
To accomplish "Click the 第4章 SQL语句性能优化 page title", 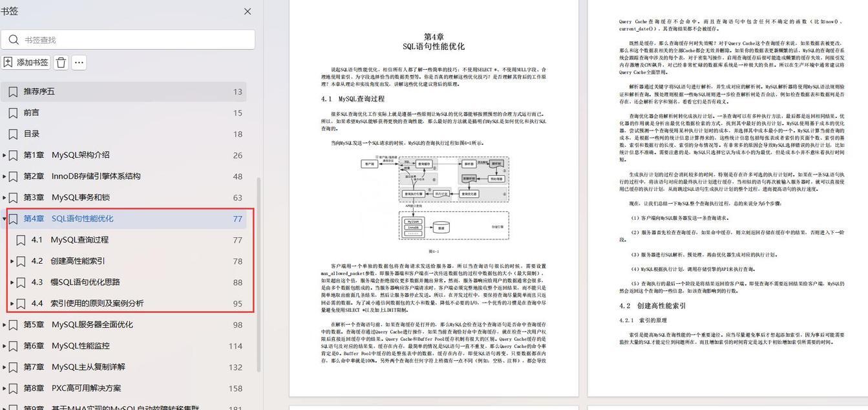I will click(434, 41).
